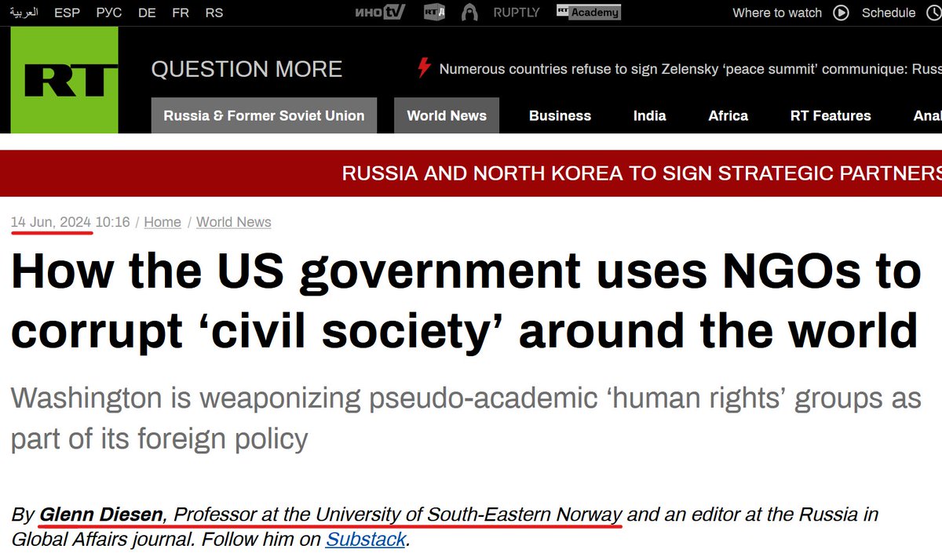Click the Zelensky peace summit ticker headline
This screenshot has width=942, height=560.
coord(690,69)
